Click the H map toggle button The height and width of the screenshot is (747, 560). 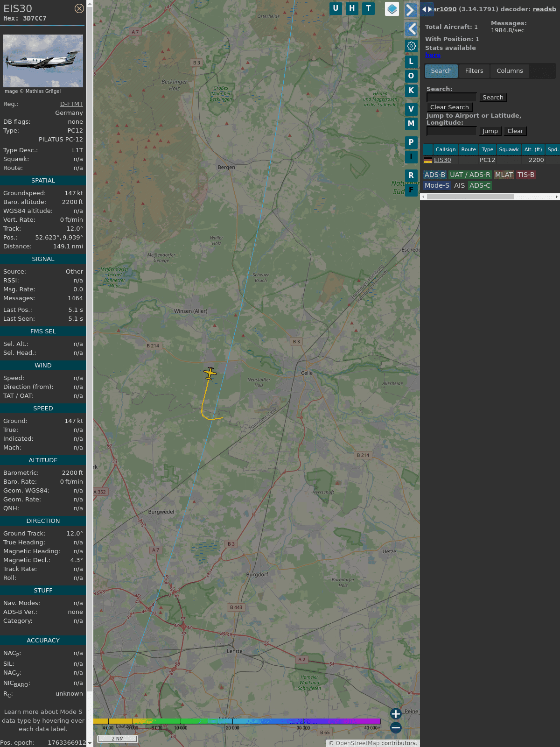pos(352,8)
